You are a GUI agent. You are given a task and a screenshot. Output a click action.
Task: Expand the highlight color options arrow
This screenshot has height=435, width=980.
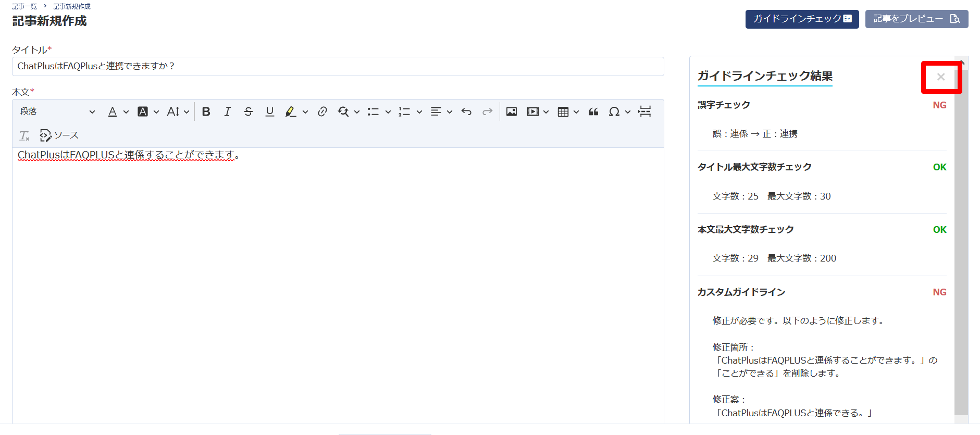[x=305, y=111]
